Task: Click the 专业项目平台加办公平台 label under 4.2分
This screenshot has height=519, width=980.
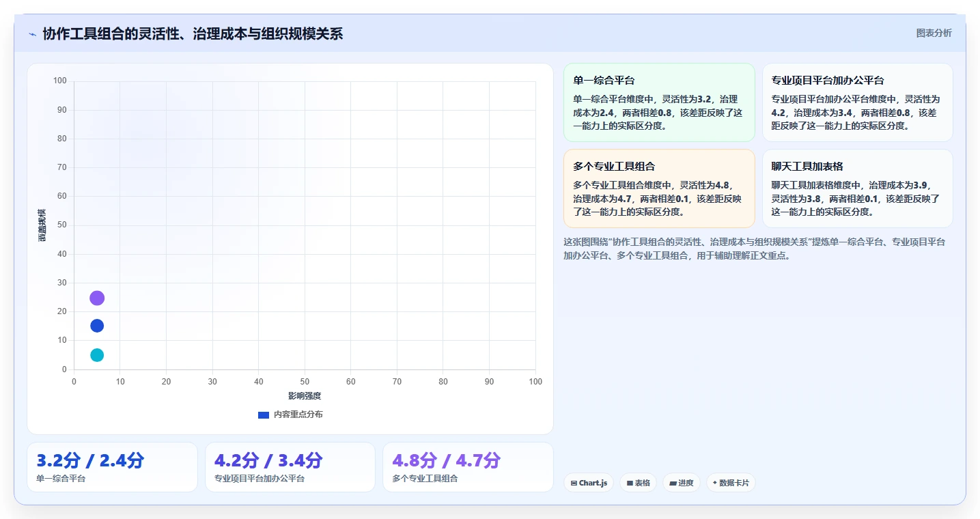Action: click(x=260, y=479)
